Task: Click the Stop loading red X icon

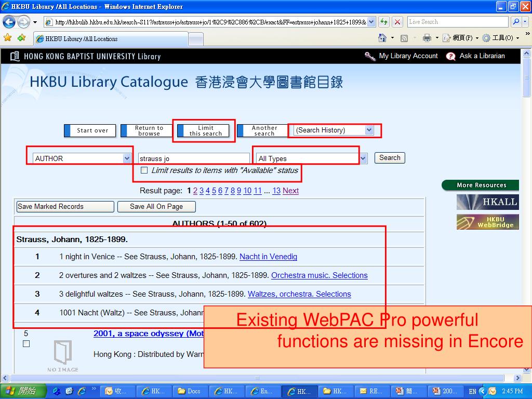Action: (397, 22)
